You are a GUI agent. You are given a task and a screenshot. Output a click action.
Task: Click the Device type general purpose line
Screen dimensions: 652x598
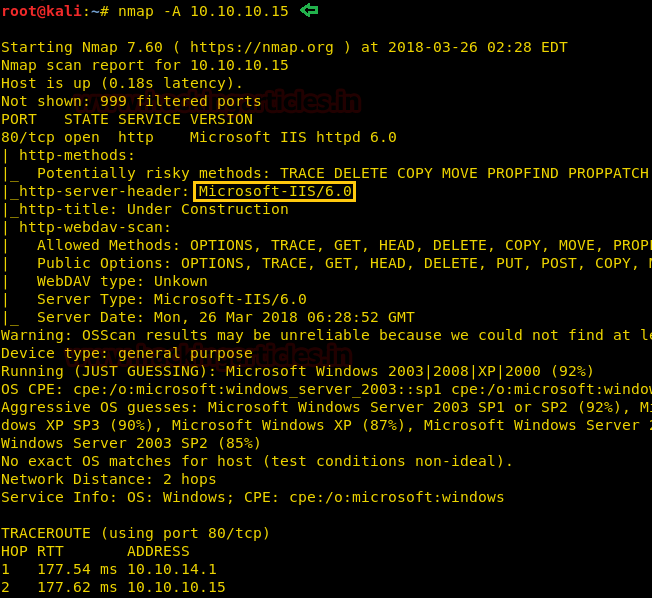point(127,353)
